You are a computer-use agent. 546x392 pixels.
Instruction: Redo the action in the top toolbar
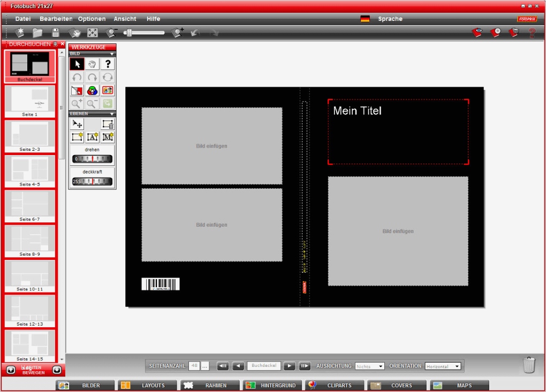pos(215,33)
